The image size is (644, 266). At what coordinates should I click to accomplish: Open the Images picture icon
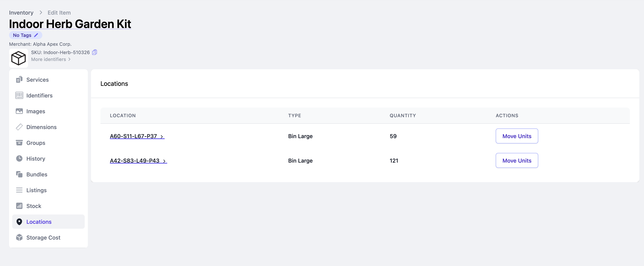pyautogui.click(x=19, y=111)
